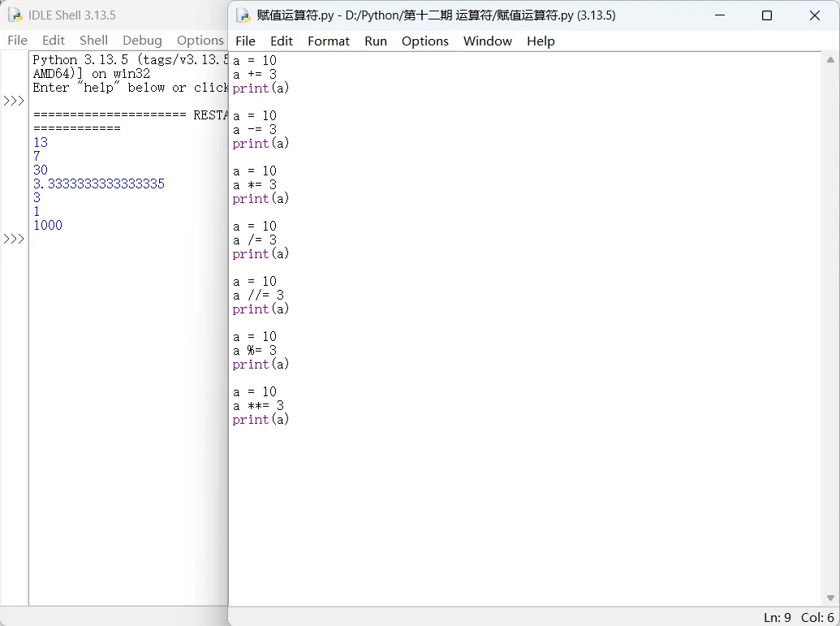This screenshot has height=626, width=840.
Task: Click the 'Col: 6' status indicator
Action: click(817, 617)
